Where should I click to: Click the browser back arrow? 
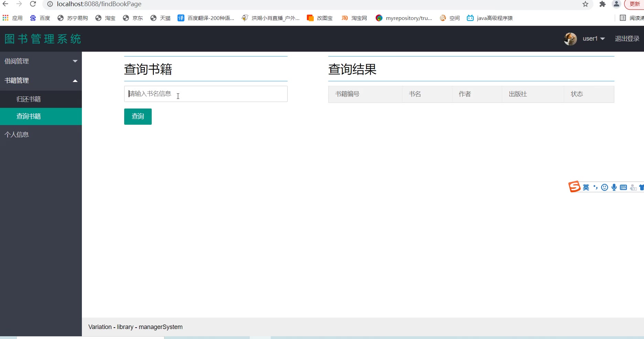pos(6,4)
